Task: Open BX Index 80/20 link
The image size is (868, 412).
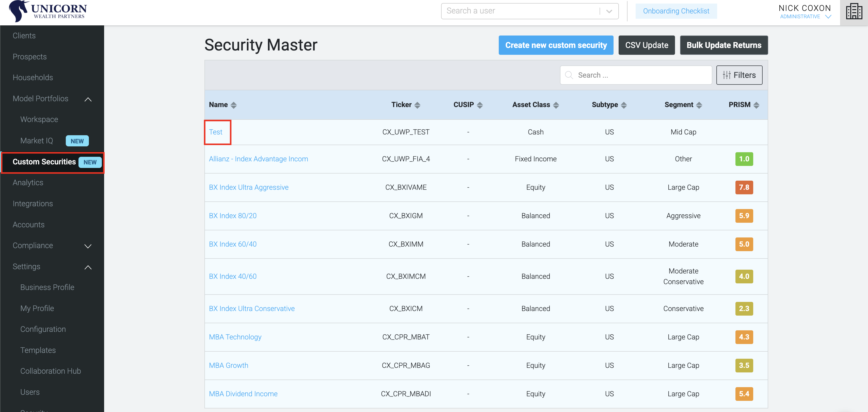Action: coord(233,216)
